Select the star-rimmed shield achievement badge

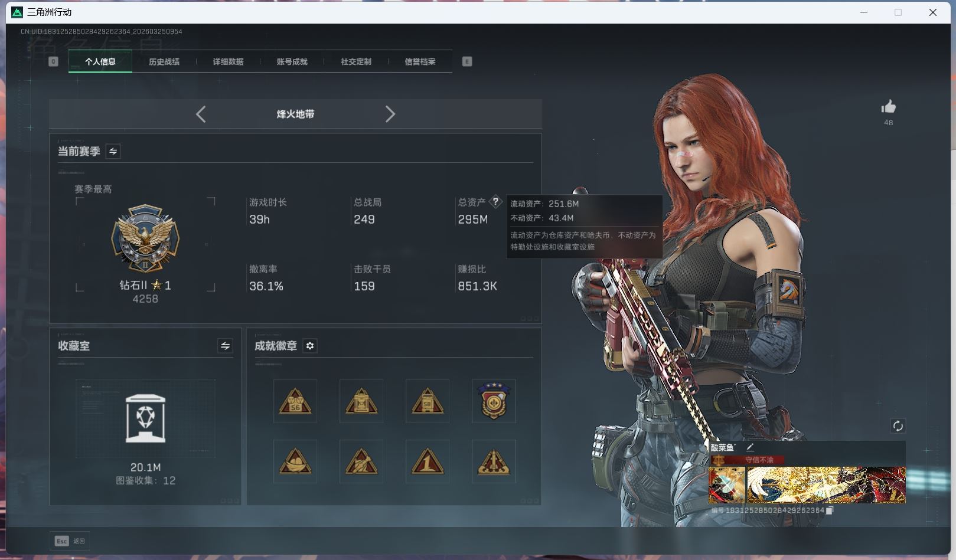click(x=494, y=401)
